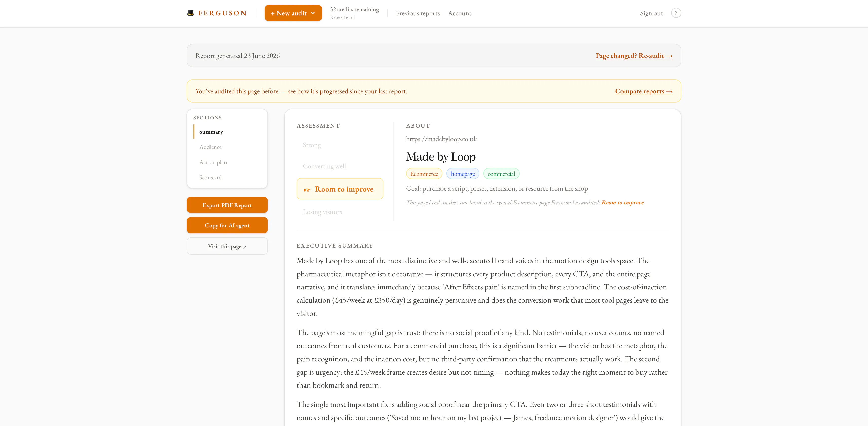Image resolution: width=868 pixels, height=426 pixels.
Task: Click the pointing hand icon beside Room to improve
Action: (307, 190)
